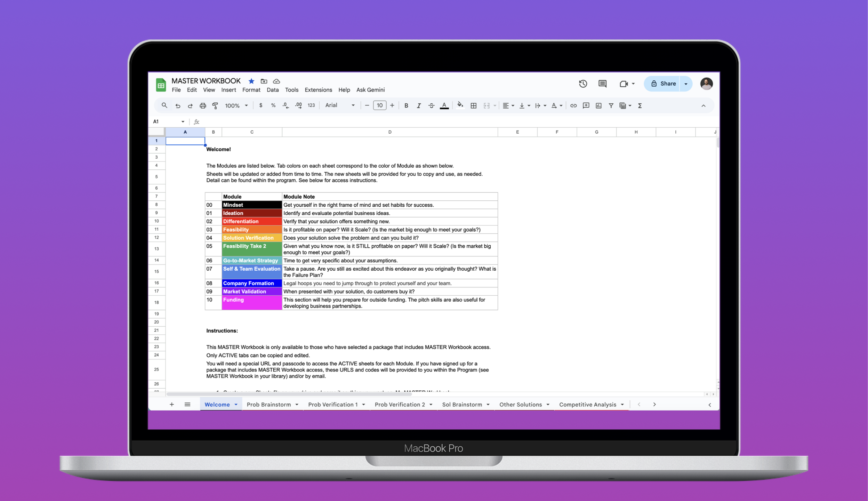The width and height of the screenshot is (868, 501).
Task: Click the font size input field
Action: click(x=379, y=105)
